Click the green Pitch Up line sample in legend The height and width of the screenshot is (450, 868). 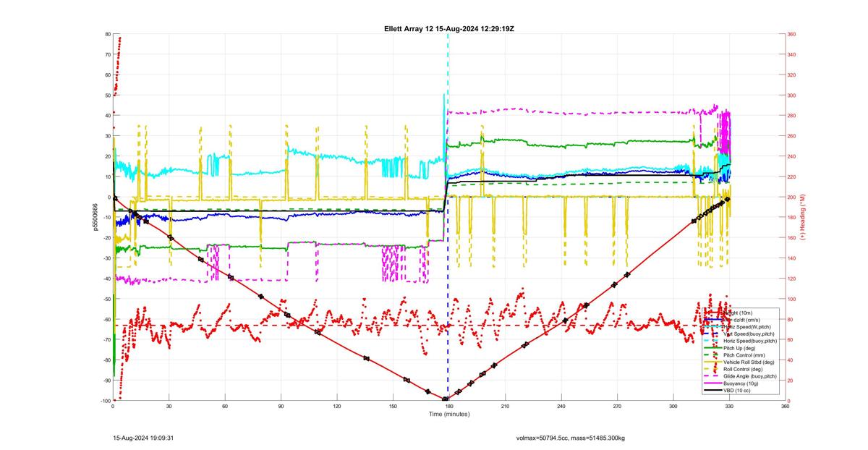[x=713, y=348]
